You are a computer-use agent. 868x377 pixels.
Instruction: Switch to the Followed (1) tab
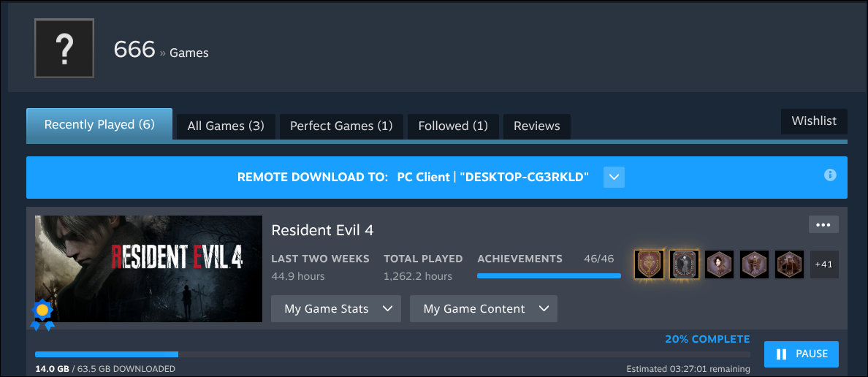[454, 126]
